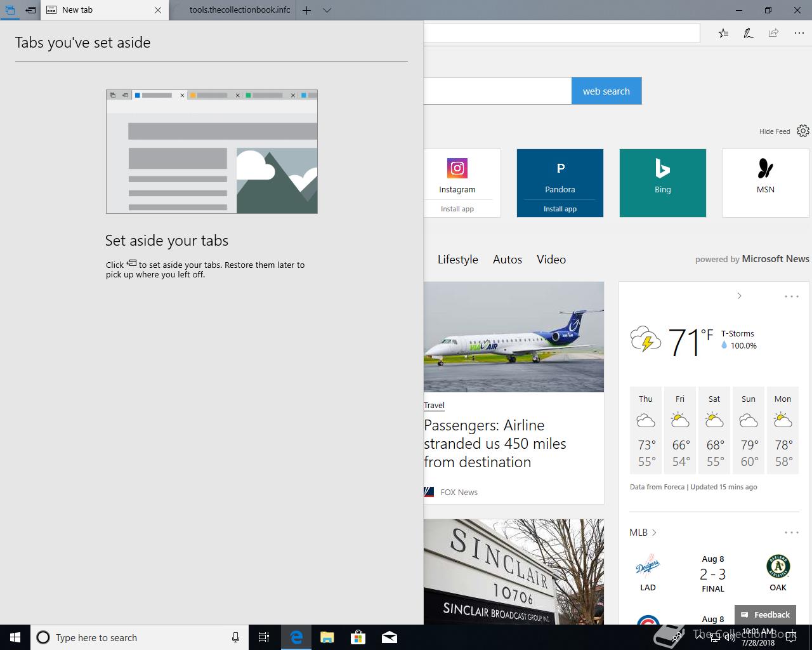Viewport: 812px width, 650px height.
Task: Open Microsoft Store from the taskbar
Action: 358,637
